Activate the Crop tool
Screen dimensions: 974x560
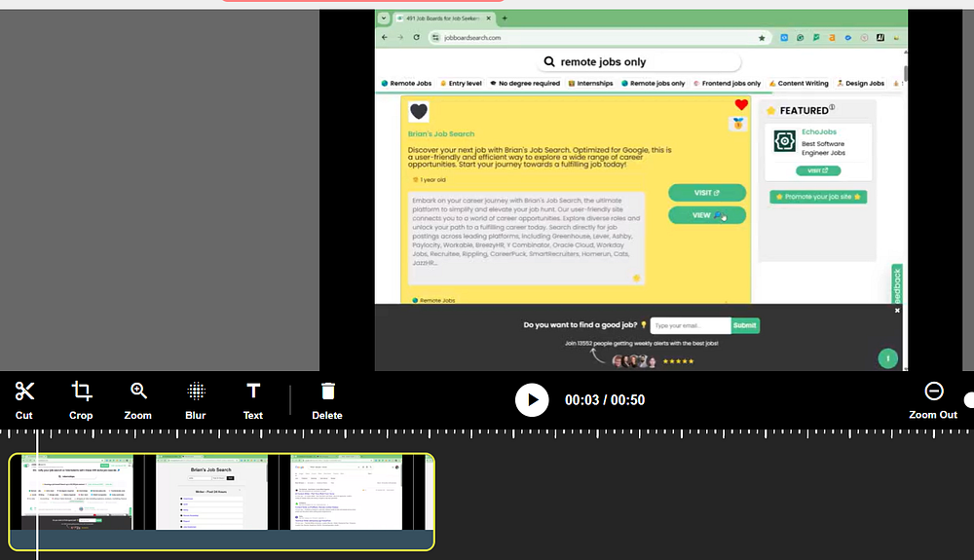81,400
